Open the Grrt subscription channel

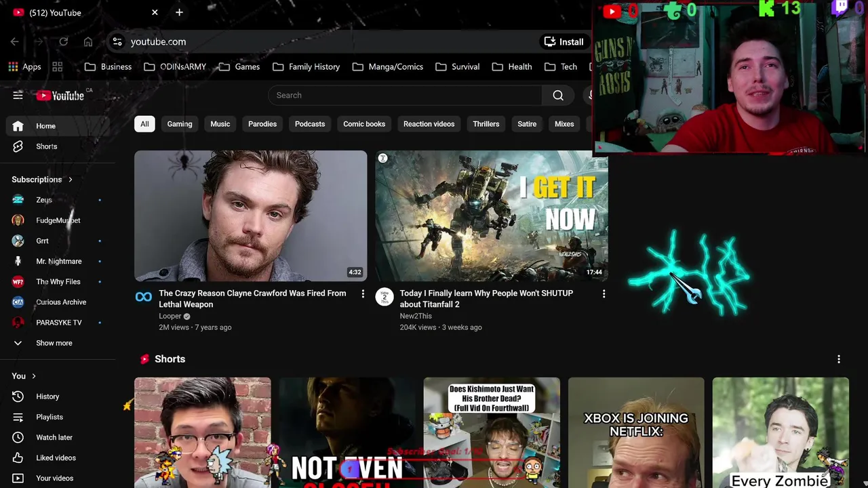58,241
